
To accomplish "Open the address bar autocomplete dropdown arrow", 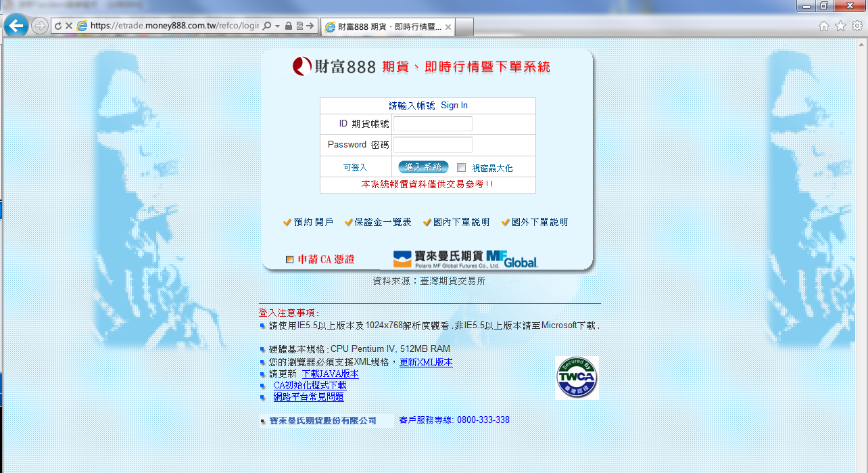I will [277, 26].
